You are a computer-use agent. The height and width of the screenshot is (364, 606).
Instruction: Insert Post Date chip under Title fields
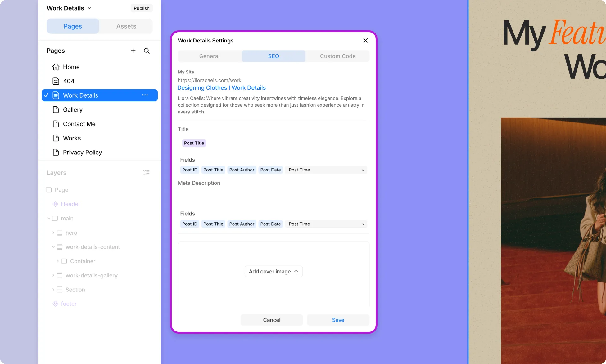coord(271,170)
